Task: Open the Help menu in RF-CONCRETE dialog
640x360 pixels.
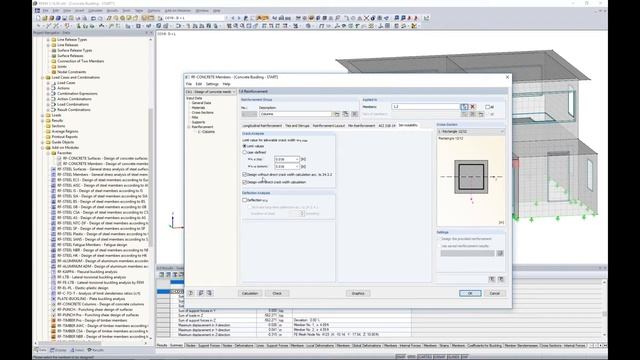Action: coord(227,84)
